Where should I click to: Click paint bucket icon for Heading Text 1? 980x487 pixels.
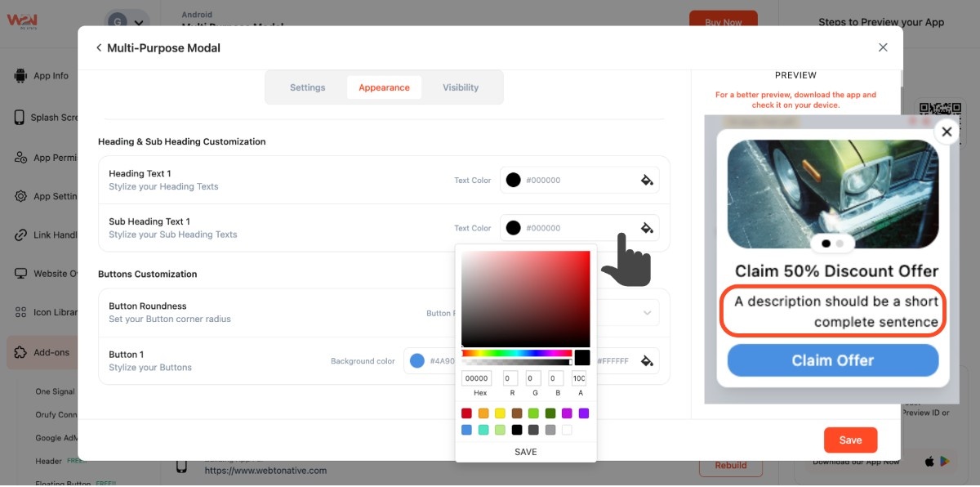point(647,181)
